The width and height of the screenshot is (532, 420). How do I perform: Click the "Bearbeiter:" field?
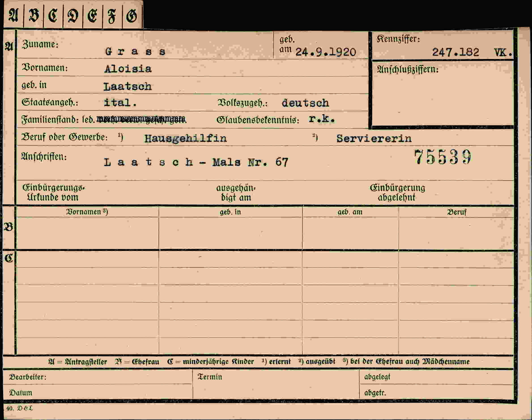pyautogui.click(x=97, y=377)
